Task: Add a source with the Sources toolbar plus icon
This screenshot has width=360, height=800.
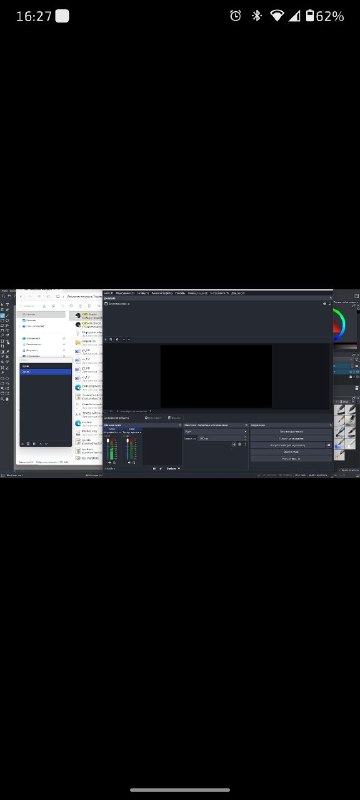Action: pyautogui.click(x=106, y=339)
